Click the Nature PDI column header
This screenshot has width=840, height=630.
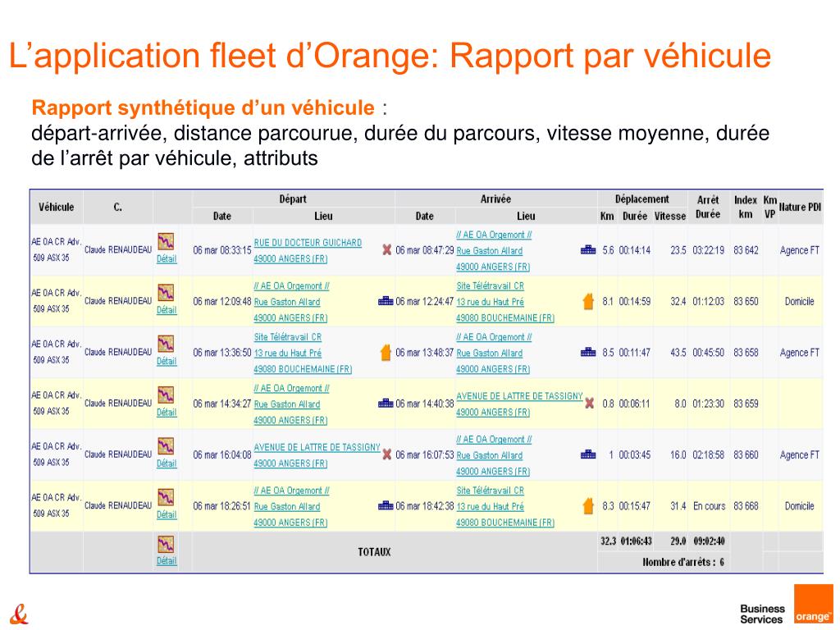tap(800, 207)
